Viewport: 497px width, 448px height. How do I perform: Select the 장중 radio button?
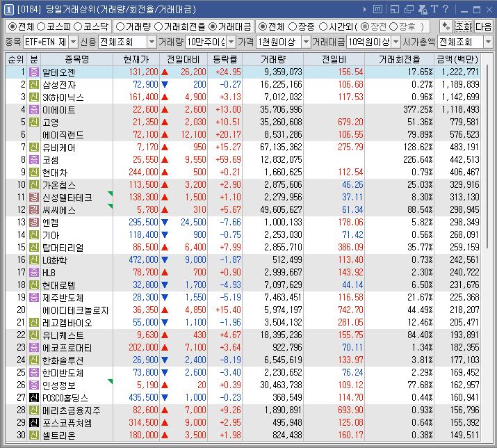(x=293, y=26)
